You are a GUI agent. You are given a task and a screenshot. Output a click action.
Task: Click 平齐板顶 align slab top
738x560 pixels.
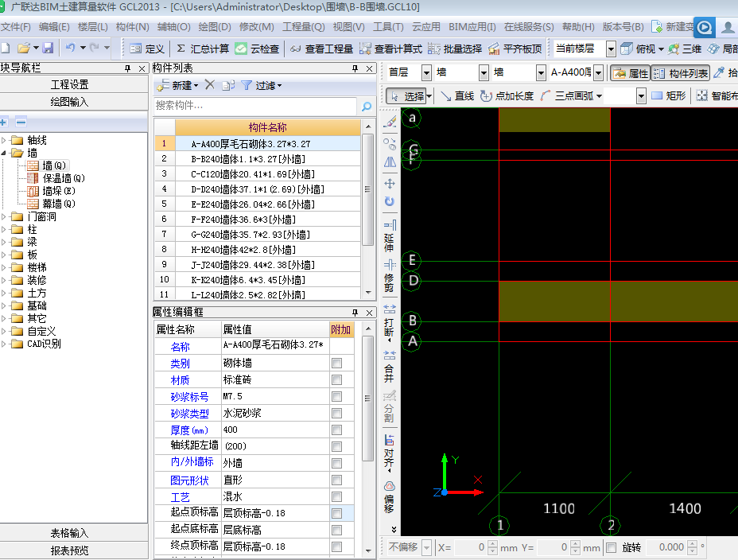[x=515, y=49]
